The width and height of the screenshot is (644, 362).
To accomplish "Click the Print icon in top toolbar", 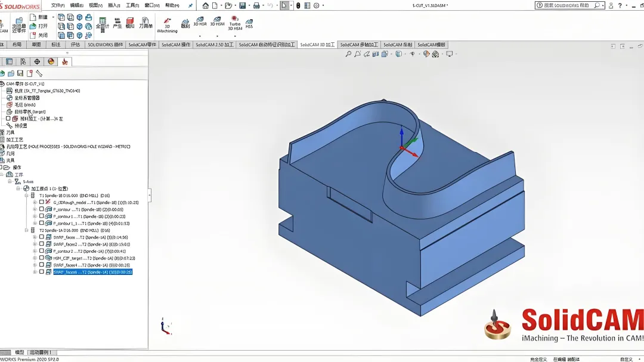I will click(256, 6).
